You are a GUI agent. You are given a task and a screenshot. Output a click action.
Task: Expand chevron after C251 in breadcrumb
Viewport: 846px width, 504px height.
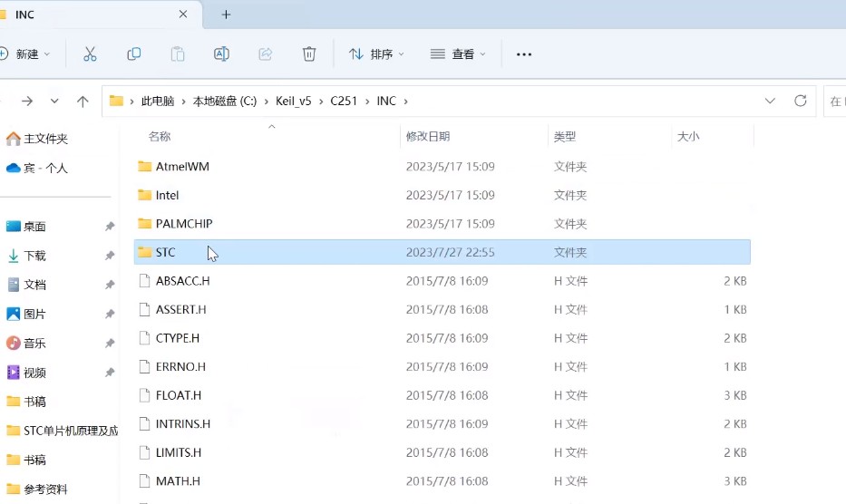367,102
